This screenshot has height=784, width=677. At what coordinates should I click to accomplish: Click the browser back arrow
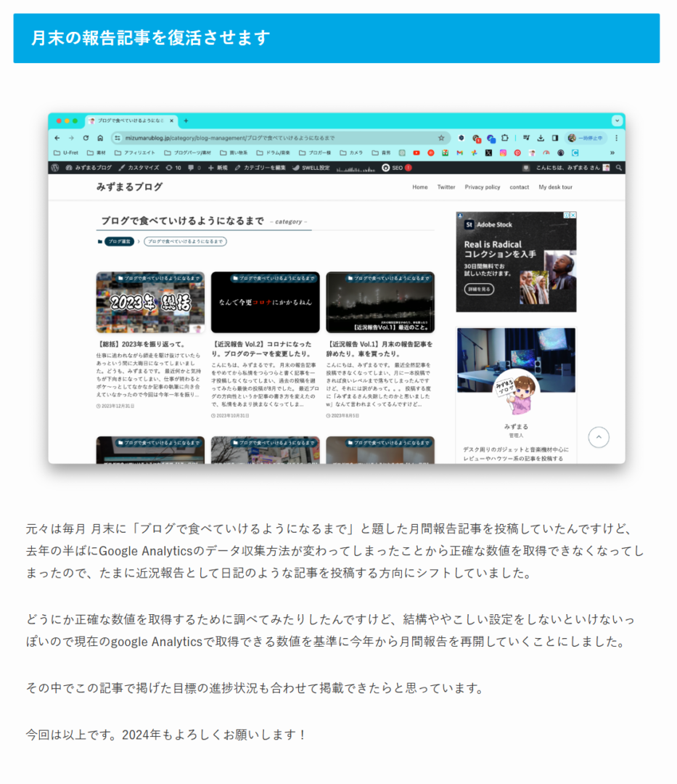(x=57, y=138)
